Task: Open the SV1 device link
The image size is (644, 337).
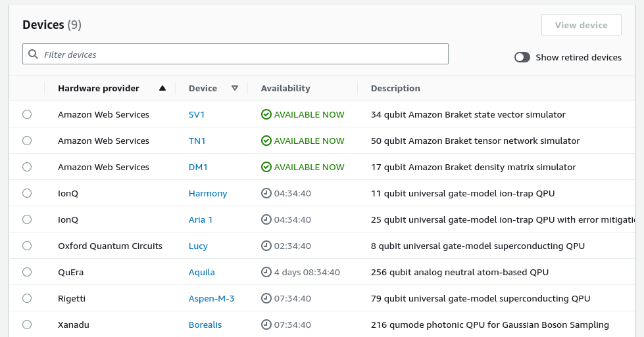Action: 196,114
